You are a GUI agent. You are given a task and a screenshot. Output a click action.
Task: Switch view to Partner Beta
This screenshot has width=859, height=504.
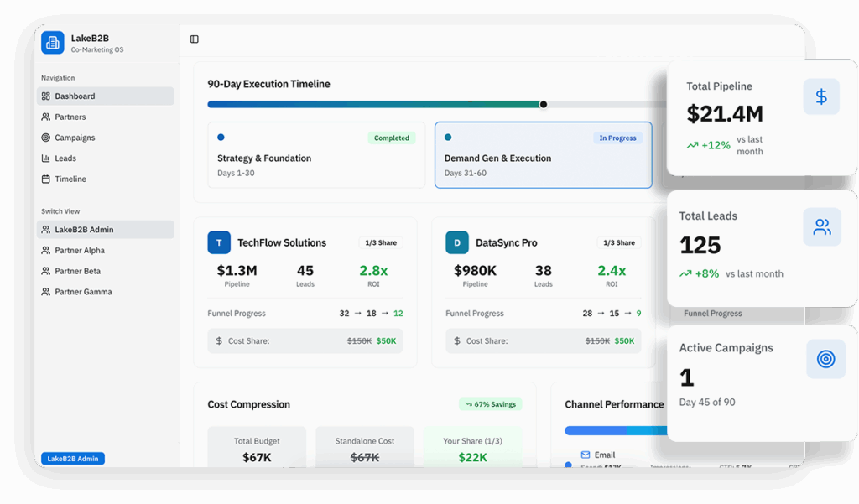coord(77,271)
